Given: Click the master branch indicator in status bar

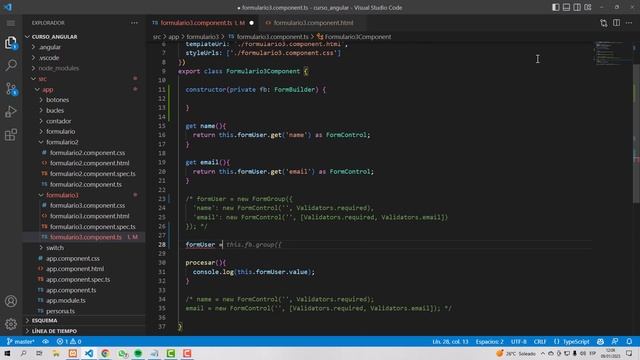Looking at the screenshot, I should pyautogui.click(x=20, y=342).
